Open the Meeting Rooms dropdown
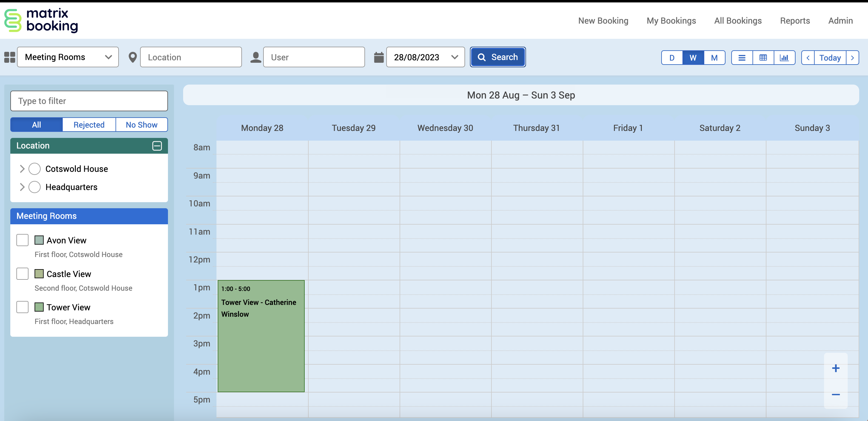Viewport: 868px width, 421px height. pos(68,57)
